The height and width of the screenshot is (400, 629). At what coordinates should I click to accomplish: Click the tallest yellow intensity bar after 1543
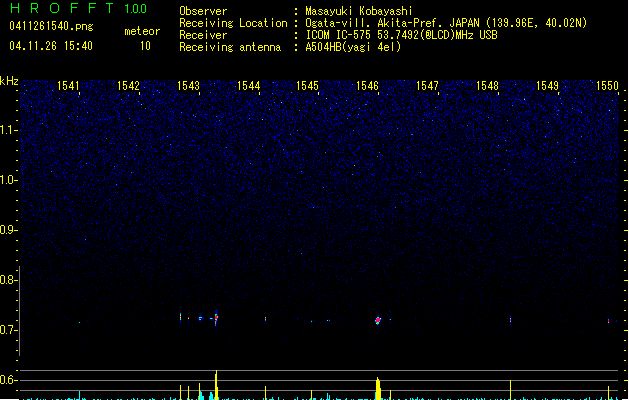[x=216, y=385]
